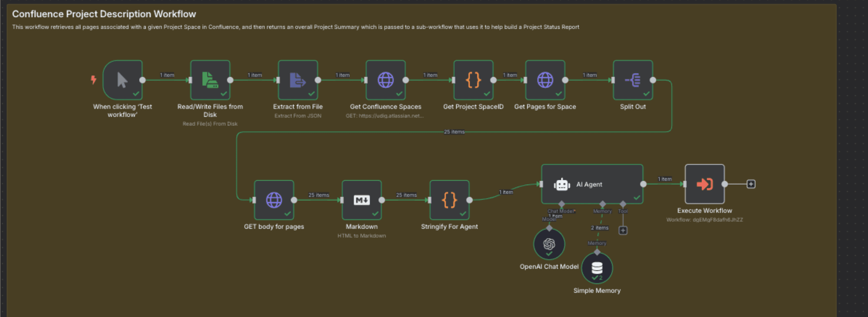The image size is (868, 317).
Task: Add a tool to the AI Agent
Action: coord(623,230)
